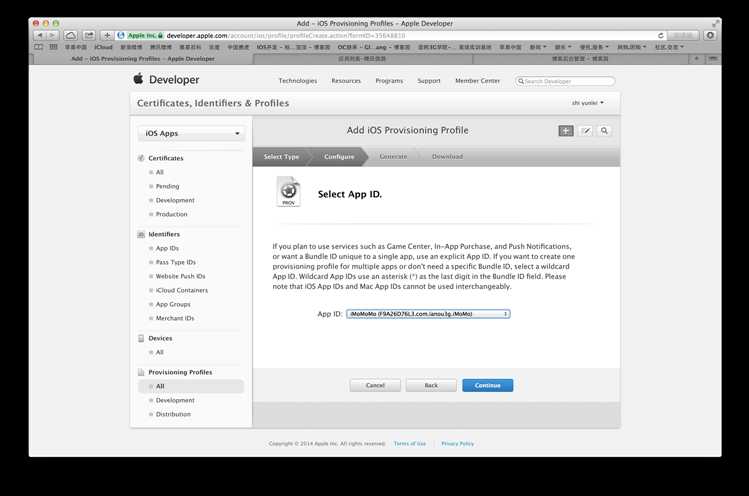Open a new tab with the plus button
Image resolution: width=749 pixels, height=496 pixels.
click(x=696, y=59)
